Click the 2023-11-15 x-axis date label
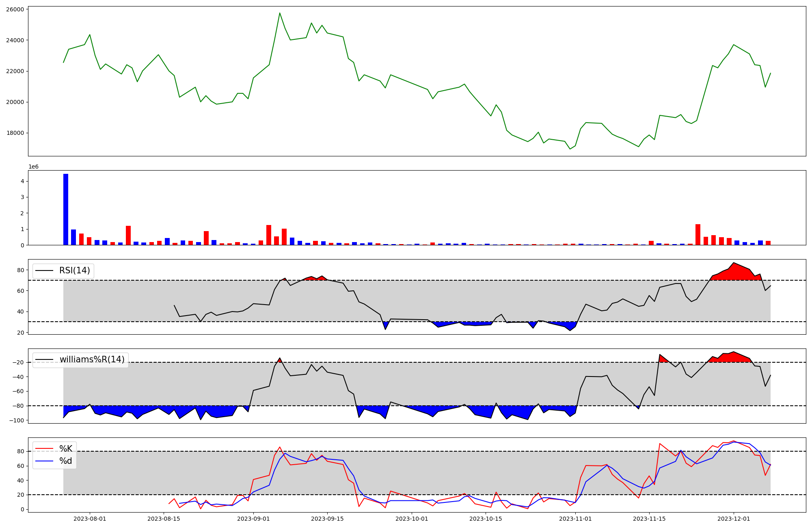Viewport: 812px width, 528px height. tap(649, 519)
